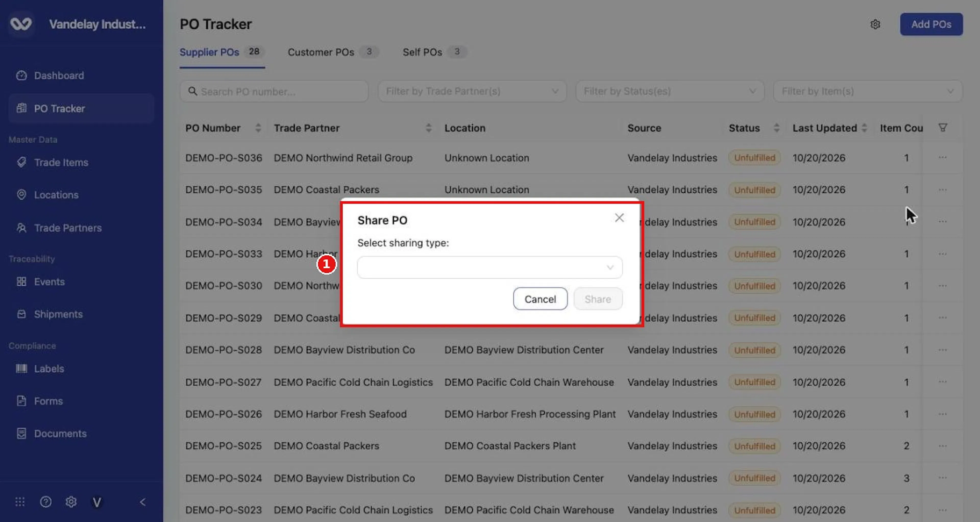Click the settings gear in sidebar footer
The height and width of the screenshot is (522, 980).
pyautogui.click(x=71, y=502)
